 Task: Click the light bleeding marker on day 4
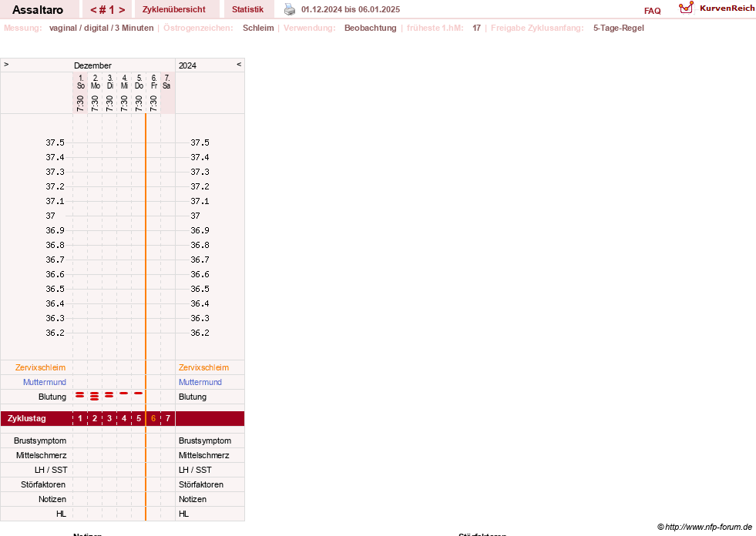[124, 394]
